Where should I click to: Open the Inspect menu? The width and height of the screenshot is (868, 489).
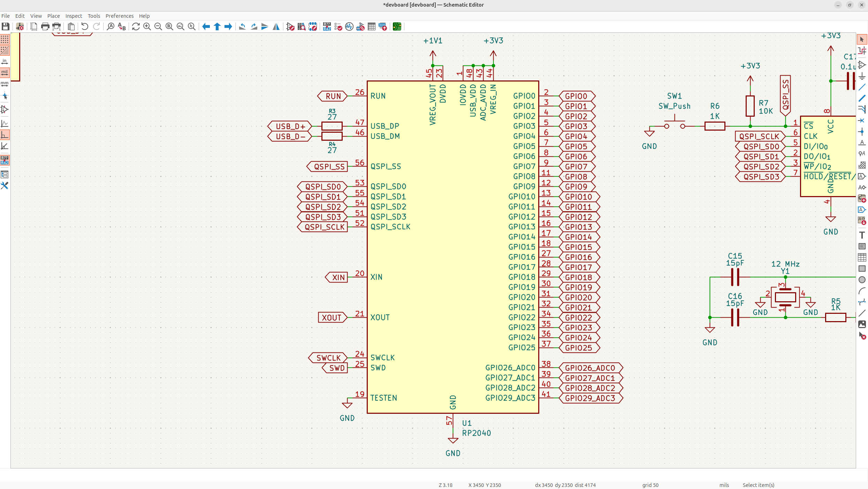pos(74,16)
